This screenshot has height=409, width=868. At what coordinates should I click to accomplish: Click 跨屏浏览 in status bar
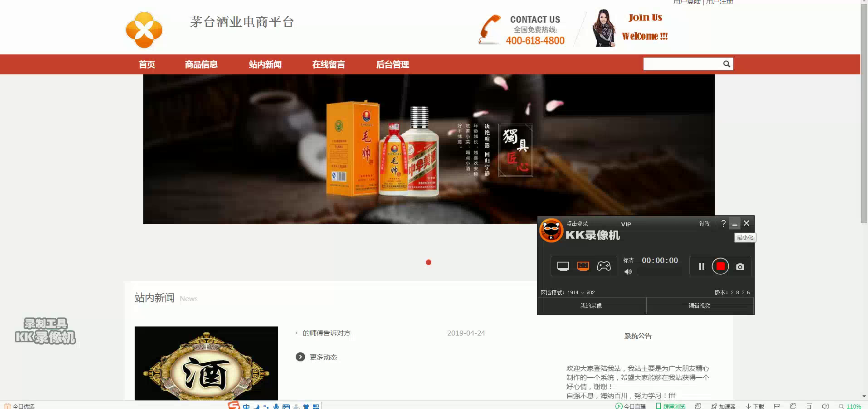coord(670,406)
